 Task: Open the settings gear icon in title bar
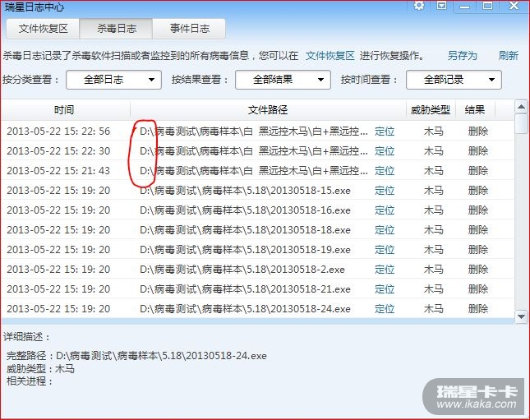(x=419, y=6)
